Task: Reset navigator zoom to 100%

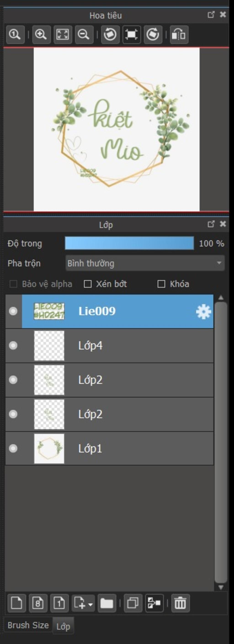Action: click(x=15, y=34)
